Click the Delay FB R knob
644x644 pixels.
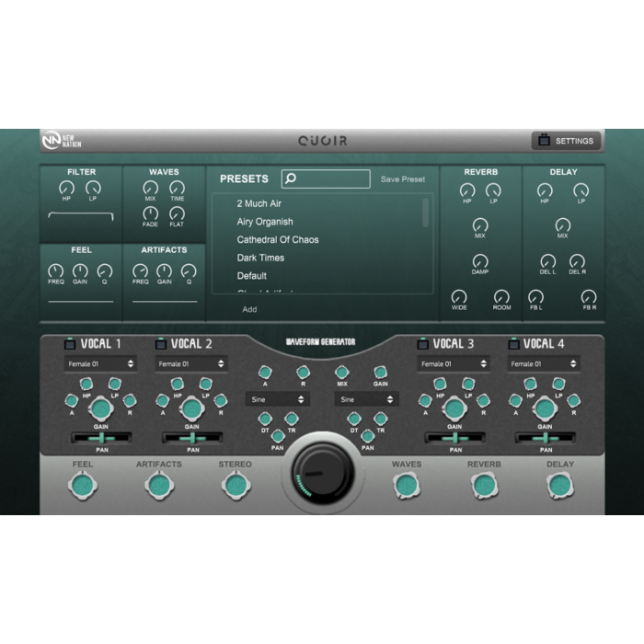click(589, 297)
